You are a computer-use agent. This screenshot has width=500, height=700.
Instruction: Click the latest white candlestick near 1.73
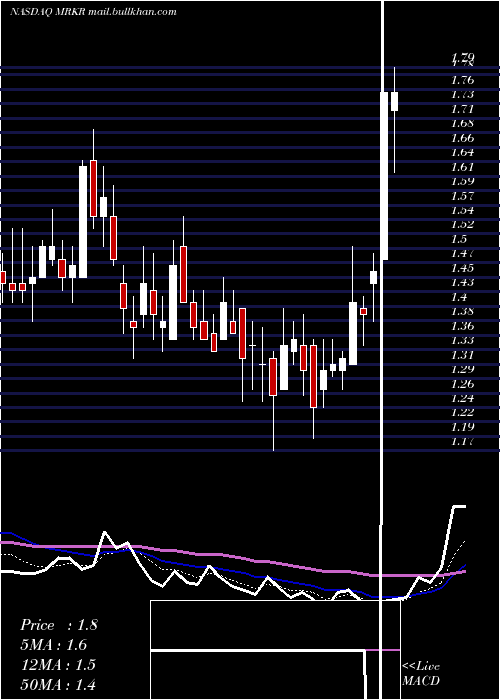pyautogui.click(x=394, y=101)
